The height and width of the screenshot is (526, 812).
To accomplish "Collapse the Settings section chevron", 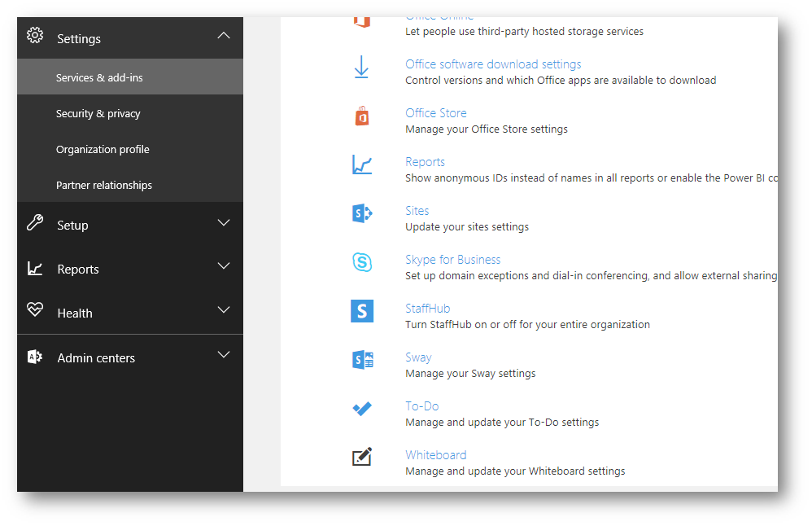I will click(x=224, y=36).
